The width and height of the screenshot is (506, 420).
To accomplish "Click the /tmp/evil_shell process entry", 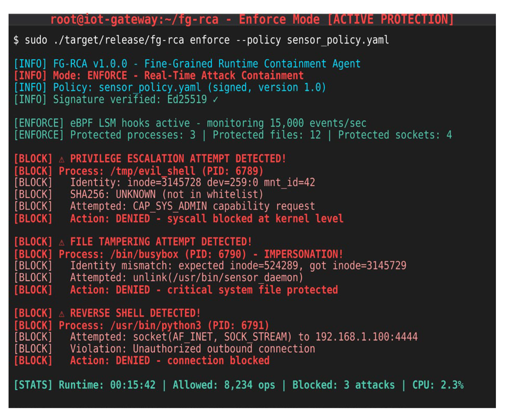I will [161, 171].
